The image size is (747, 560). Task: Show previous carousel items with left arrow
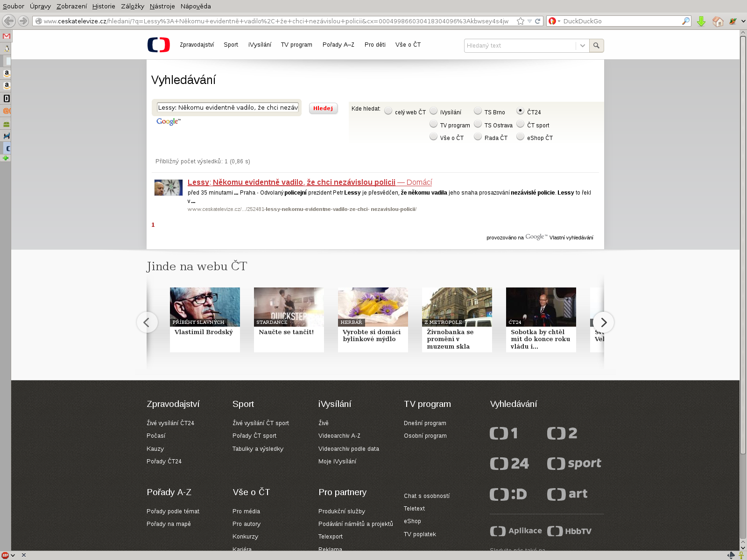pos(147,322)
